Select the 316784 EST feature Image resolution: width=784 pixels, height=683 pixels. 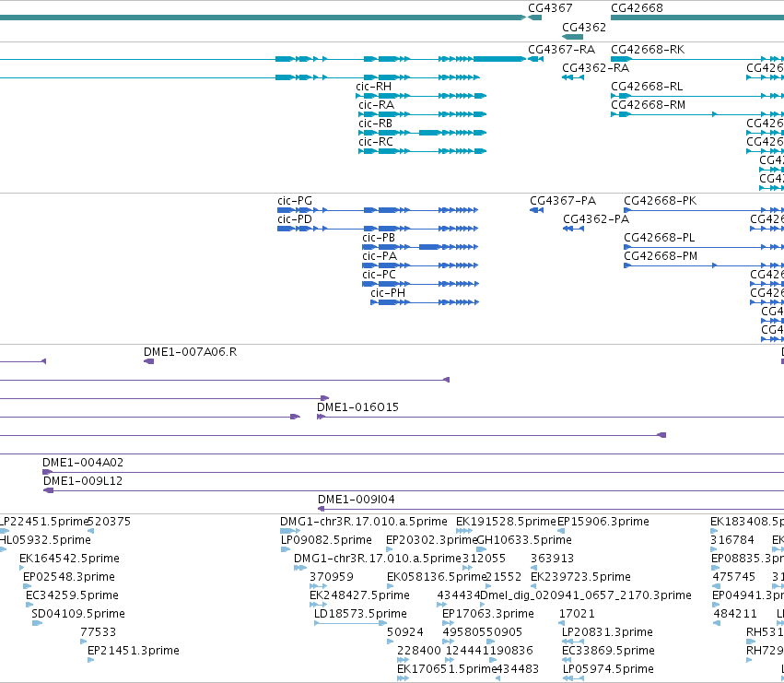point(714,549)
